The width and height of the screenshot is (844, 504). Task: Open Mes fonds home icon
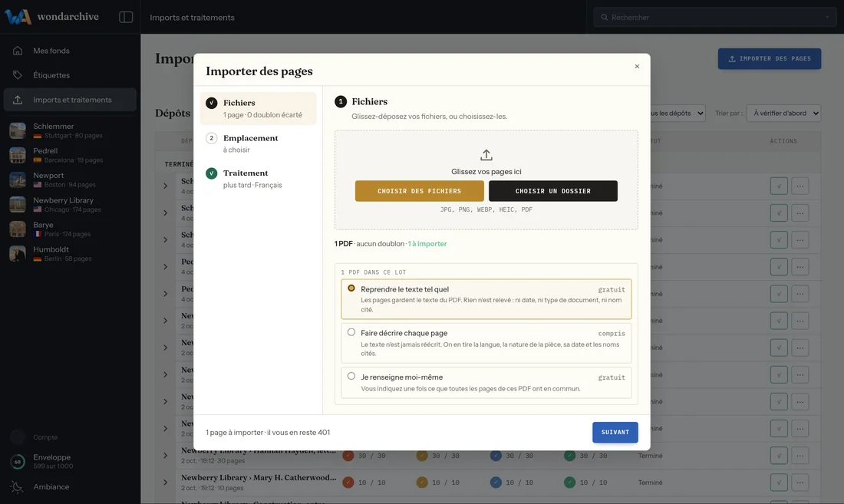coord(18,51)
